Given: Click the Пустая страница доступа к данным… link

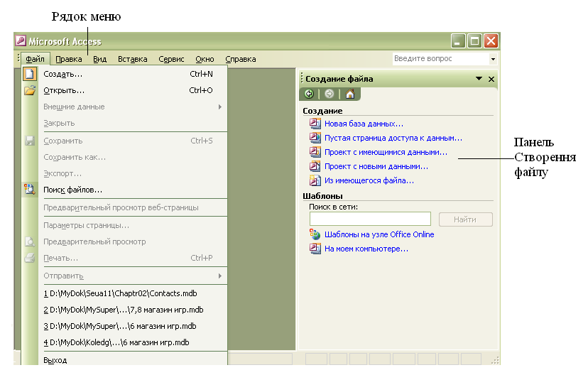Looking at the screenshot, I should [x=393, y=138].
